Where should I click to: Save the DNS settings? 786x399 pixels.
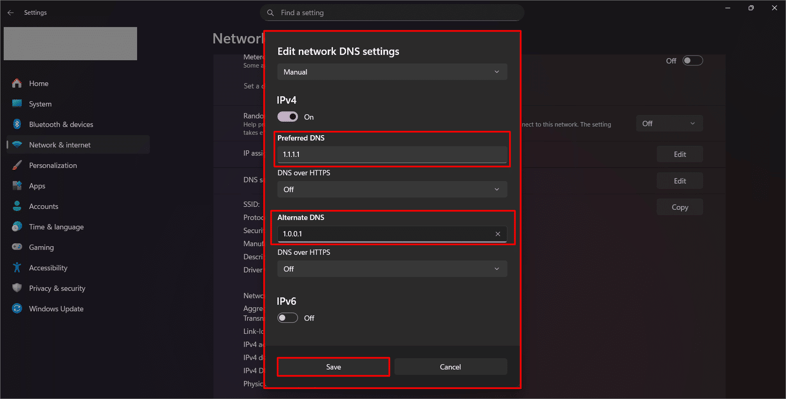pyautogui.click(x=333, y=367)
